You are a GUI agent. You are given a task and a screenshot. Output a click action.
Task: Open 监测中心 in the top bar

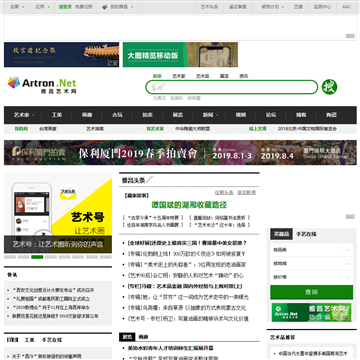322,7
